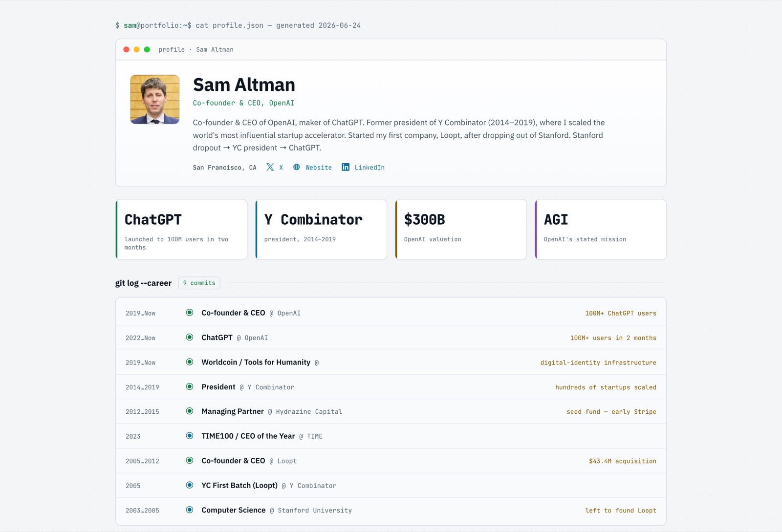
Task: Click commit dot for TIME100 row
Action: (190, 436)
